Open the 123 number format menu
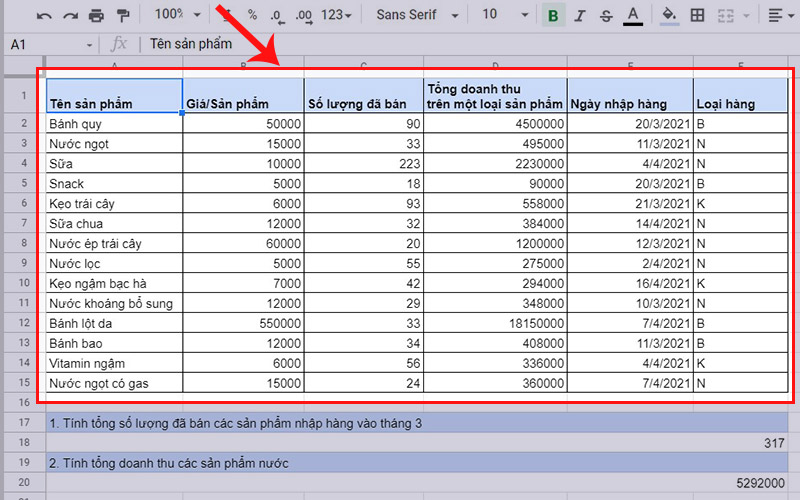 338,16
